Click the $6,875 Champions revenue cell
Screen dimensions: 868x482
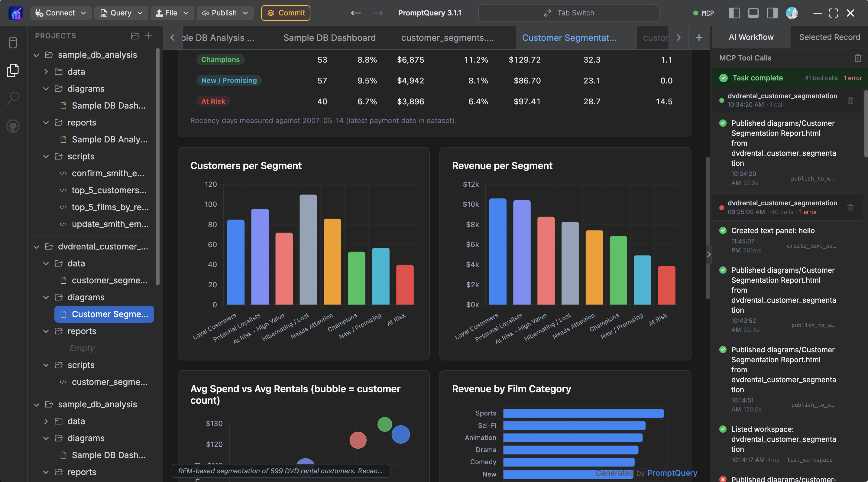(x=410, y=60)
